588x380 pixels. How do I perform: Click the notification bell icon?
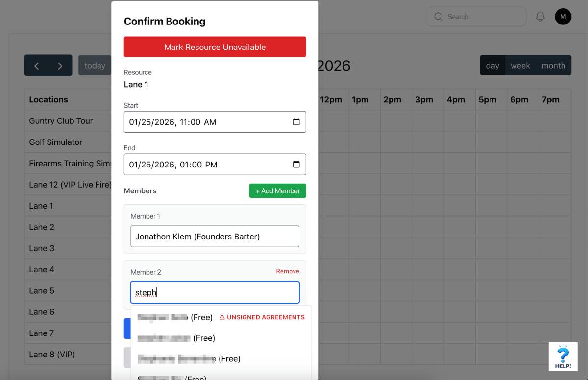click(x=540, y=17)
